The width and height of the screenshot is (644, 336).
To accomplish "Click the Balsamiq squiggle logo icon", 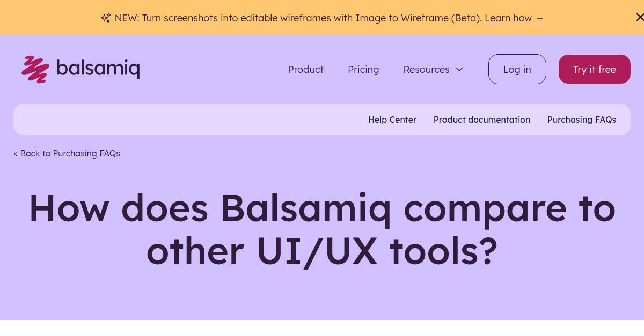I will (x=35, y=69).
